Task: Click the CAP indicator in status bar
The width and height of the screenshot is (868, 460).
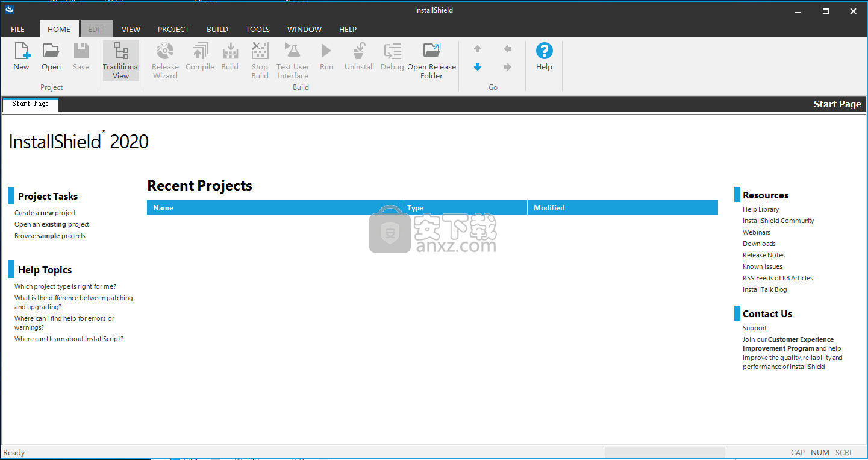Action: (798, 453)
